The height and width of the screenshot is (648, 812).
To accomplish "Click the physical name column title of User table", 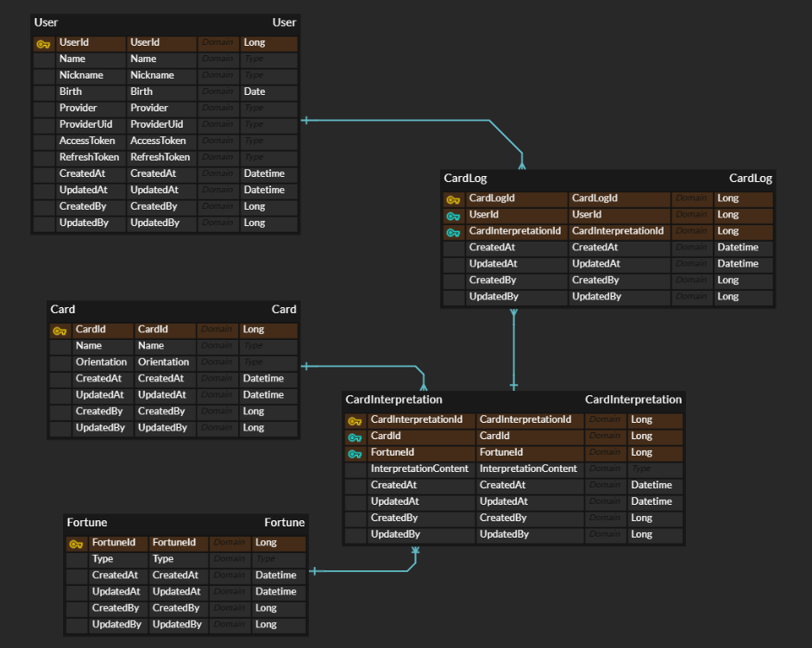I will 284,22.
